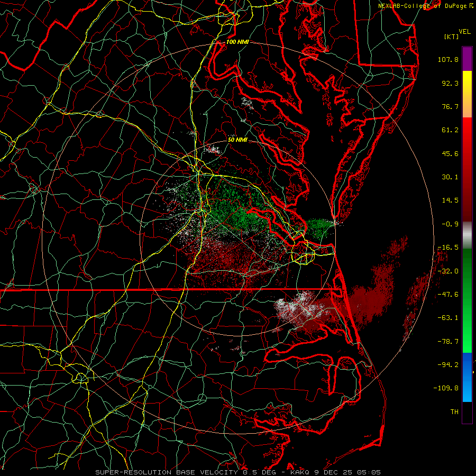Click the -78.7 velocity scale value
The width and height of the screenshot is (476, 476).
tap(448, 342)
